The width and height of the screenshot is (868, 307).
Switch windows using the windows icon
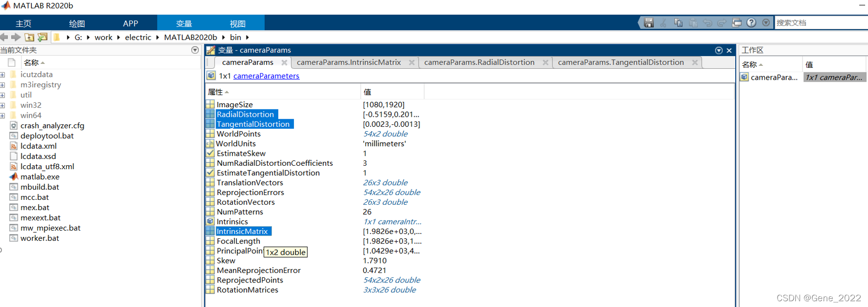tap(737, 23)
